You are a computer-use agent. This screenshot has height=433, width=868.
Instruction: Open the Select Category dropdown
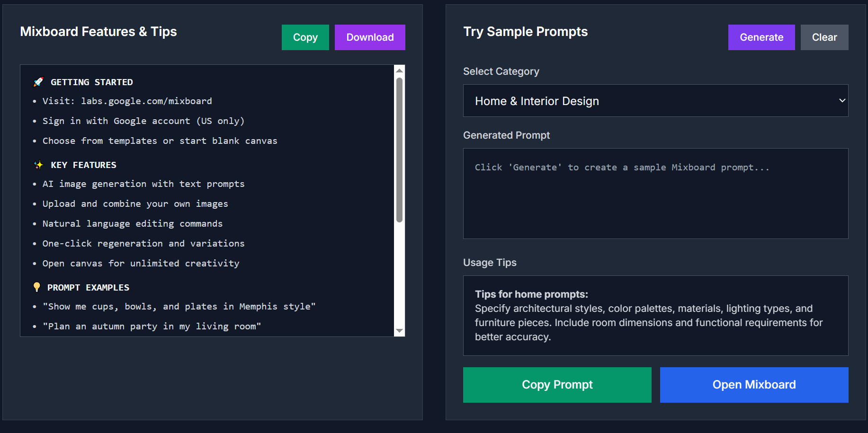point(655,101)
